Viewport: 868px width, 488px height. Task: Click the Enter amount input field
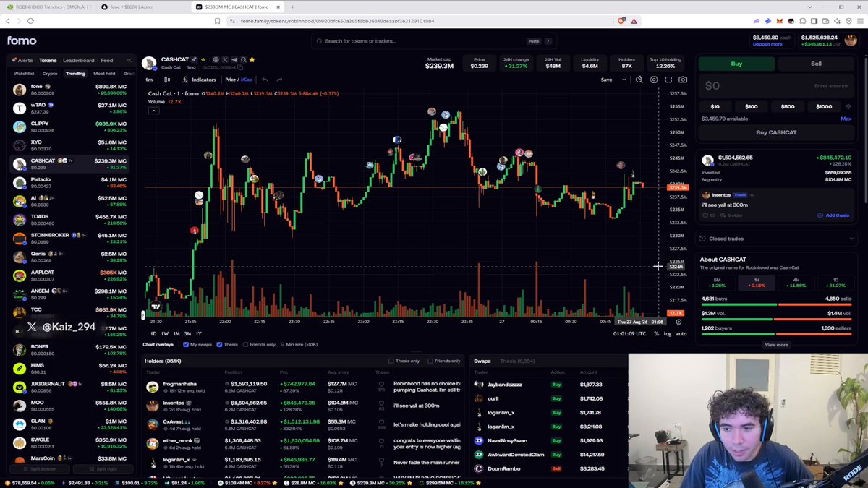pos(776,86)
